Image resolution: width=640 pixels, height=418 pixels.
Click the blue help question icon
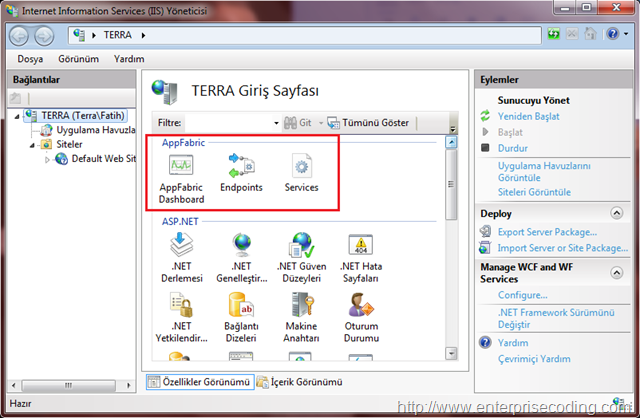pos(613,33)
